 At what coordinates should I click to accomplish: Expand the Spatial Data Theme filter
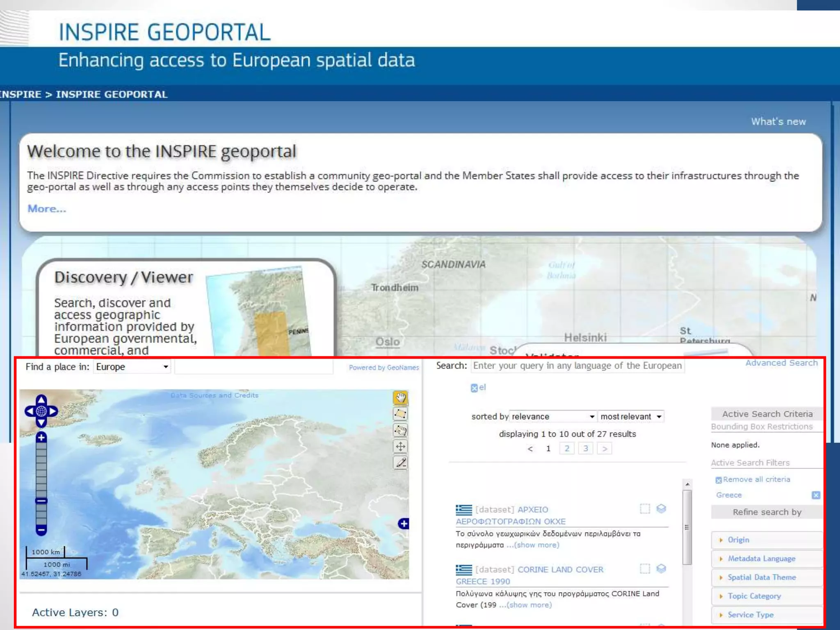pos(761,577)
